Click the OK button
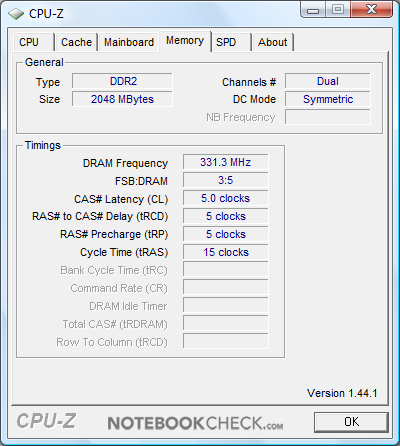The image size is (400, 446). [351, 422]
